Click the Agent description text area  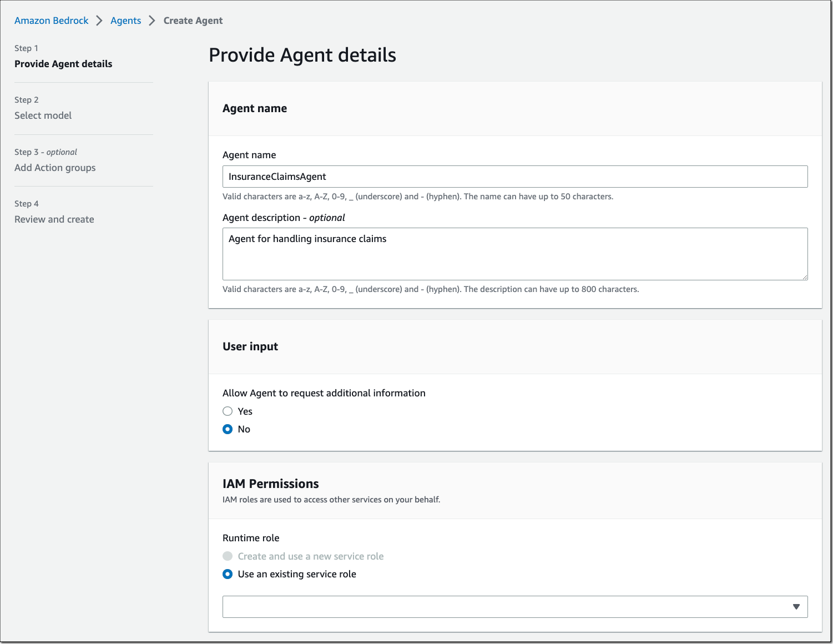tap(514, 254)
